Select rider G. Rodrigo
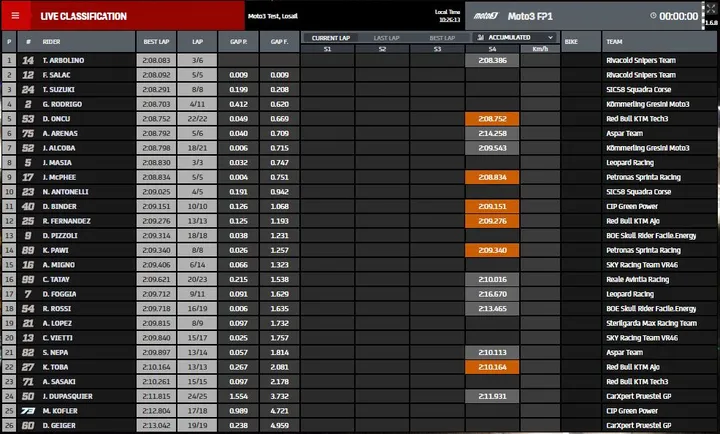Viewport: 720px width, 434px height. [x=62, y=104]
